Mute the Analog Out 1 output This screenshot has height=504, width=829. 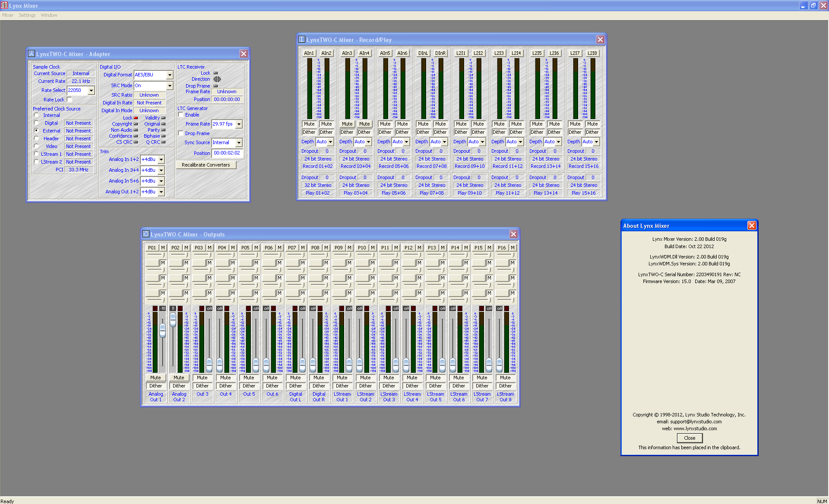tap(156, 378)
